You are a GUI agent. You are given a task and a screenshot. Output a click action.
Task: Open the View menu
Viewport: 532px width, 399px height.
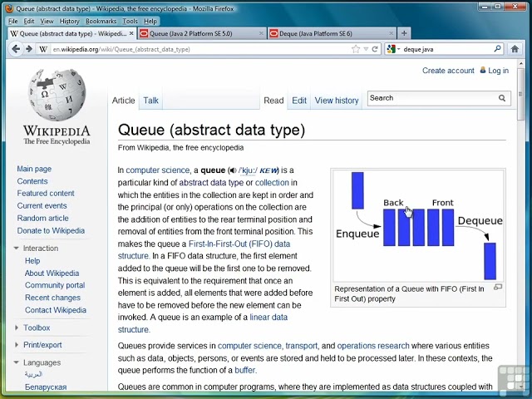click(x=47, y=21)
